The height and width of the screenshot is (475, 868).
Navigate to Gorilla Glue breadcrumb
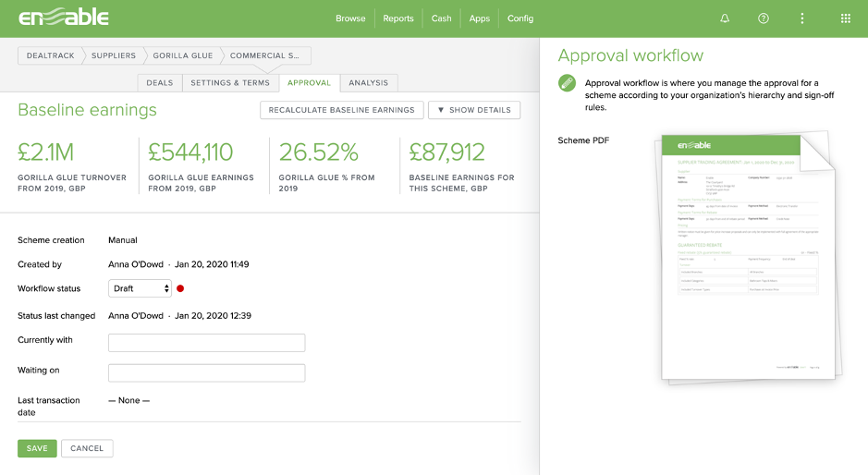coord(183,55)
